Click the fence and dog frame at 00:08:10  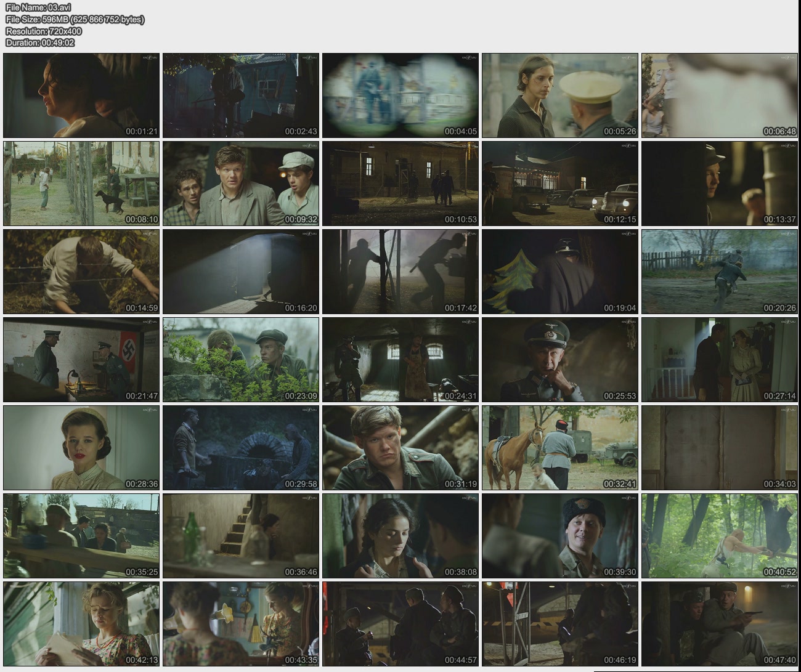81,184
